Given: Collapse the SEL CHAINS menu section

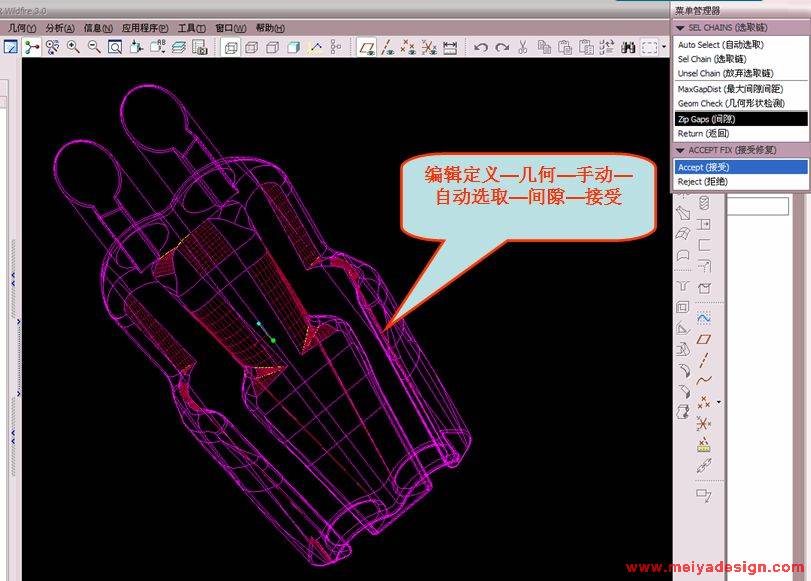Looking at the screenshot, I should (681, 28).
